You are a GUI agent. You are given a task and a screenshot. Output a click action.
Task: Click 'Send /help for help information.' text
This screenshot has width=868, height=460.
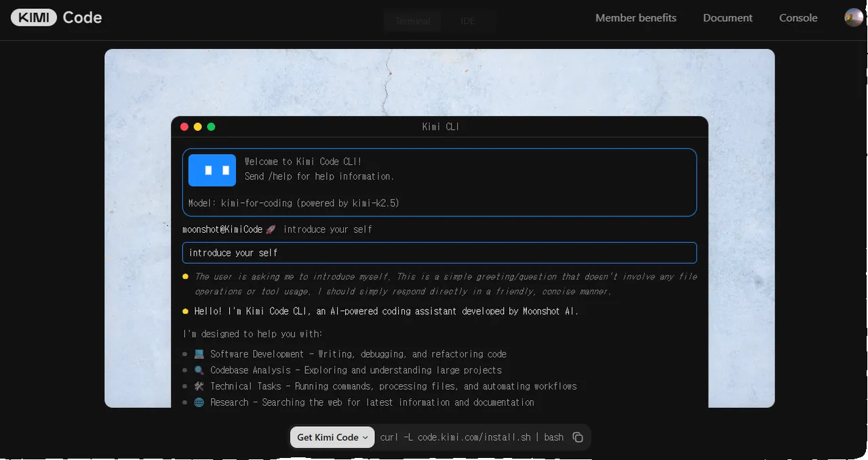tap(319, 176)
